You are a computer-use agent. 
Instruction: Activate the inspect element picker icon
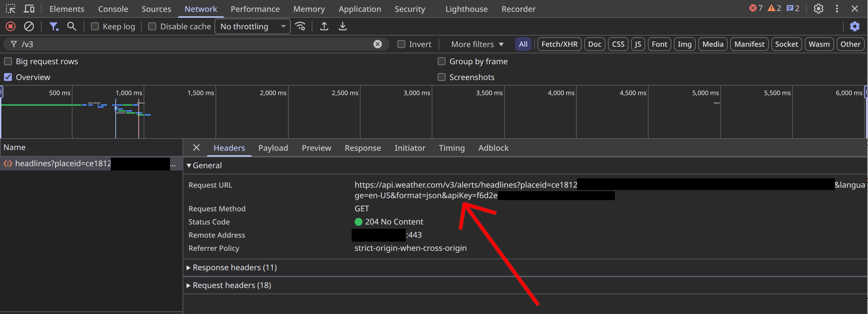coord(11,9)
